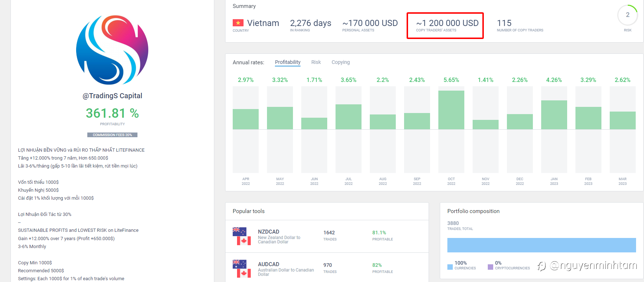Click the NZDCAD tool name
The height and width of the screenshot is (282, 644).
pos(268,231)
